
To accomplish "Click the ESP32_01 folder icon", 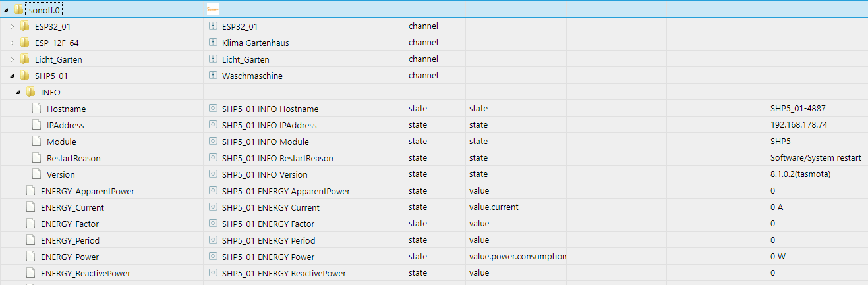I will tap(25, 26).
